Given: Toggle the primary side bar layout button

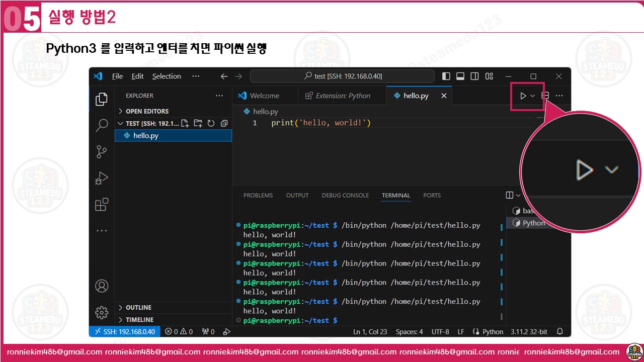Looking at the screenshot, I should [446, 76].
